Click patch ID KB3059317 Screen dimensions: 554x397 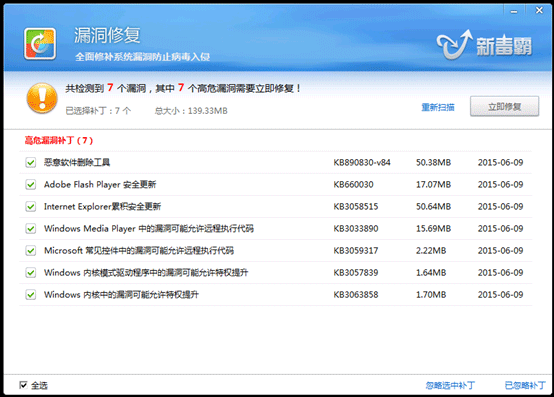coord(356,250)
